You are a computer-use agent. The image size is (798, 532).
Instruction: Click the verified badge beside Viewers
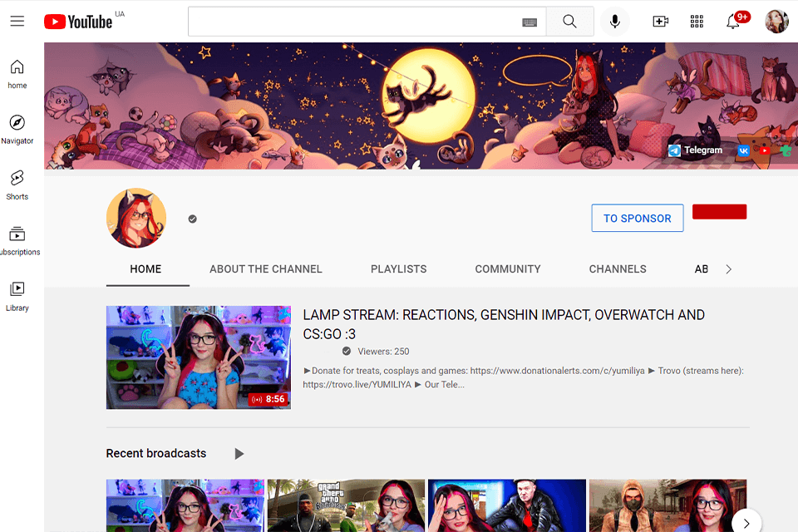point(347,352)
